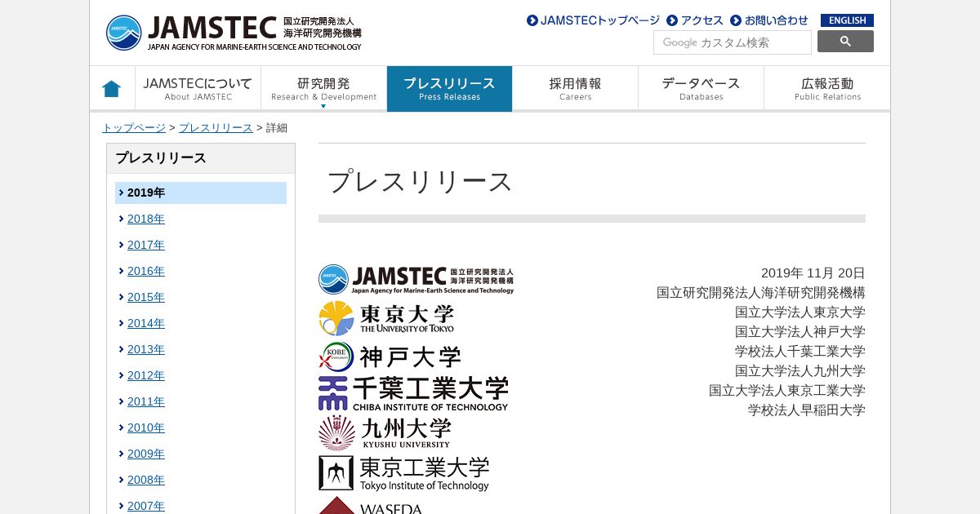Image resolution: width=980 pixels, height=514 pixels.
Task: Click the text 国立大学法人九州大学
Action: point(800,371)
